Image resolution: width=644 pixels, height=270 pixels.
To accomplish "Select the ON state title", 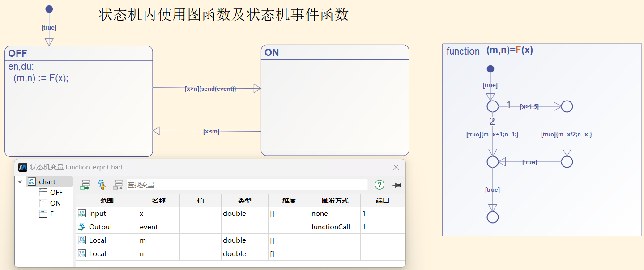I will [x=272, y=52].
